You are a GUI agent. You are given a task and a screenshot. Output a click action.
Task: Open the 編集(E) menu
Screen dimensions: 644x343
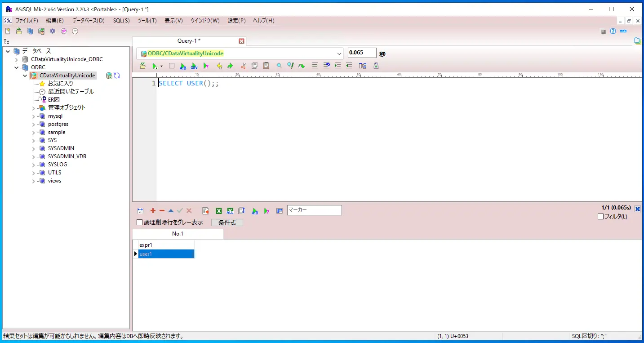[55, 21]
